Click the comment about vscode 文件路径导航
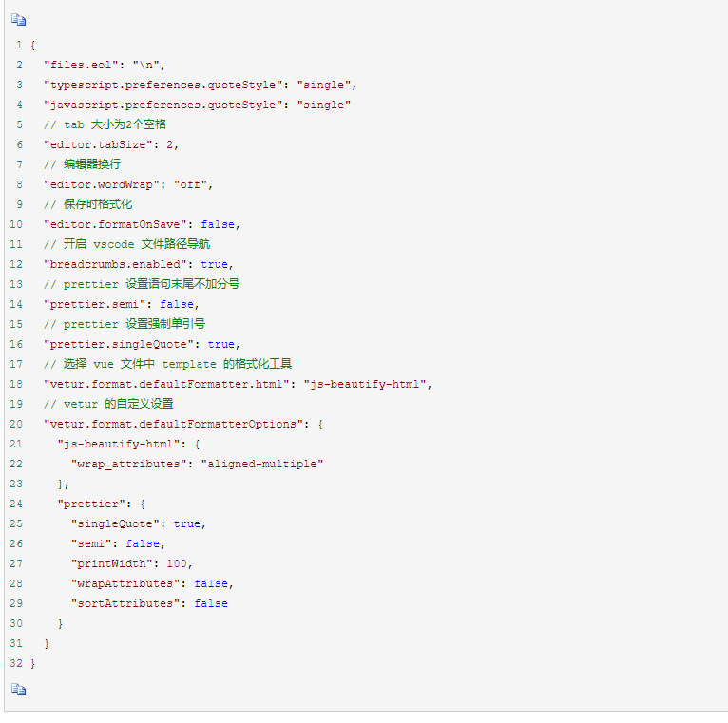 point(126,244)
